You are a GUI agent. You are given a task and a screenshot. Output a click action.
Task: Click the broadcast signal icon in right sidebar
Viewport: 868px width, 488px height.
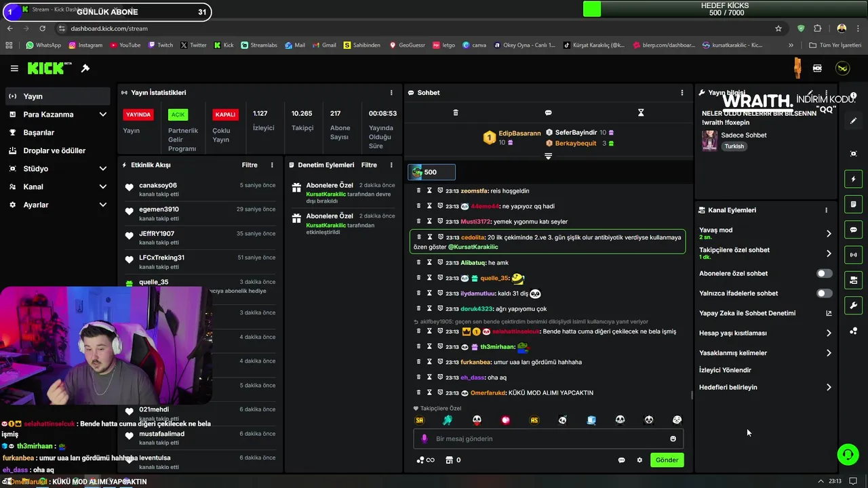click(854, 255)
